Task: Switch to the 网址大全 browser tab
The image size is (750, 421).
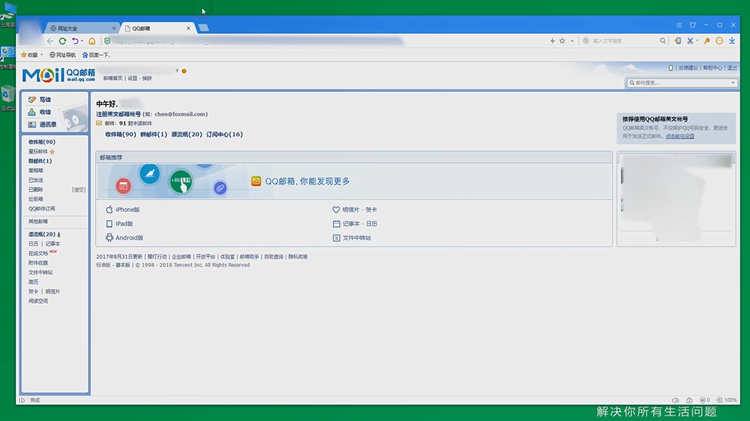Action: tap(82, 28)
